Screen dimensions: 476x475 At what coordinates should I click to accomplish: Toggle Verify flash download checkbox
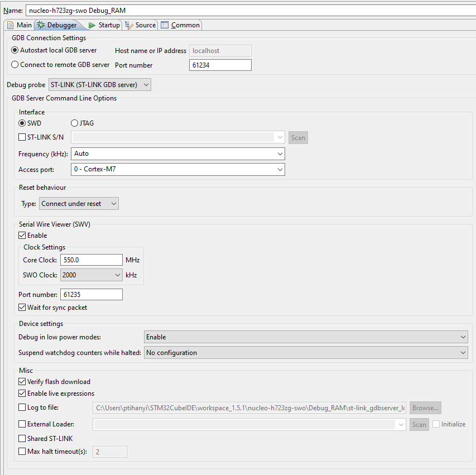(22, 381)
